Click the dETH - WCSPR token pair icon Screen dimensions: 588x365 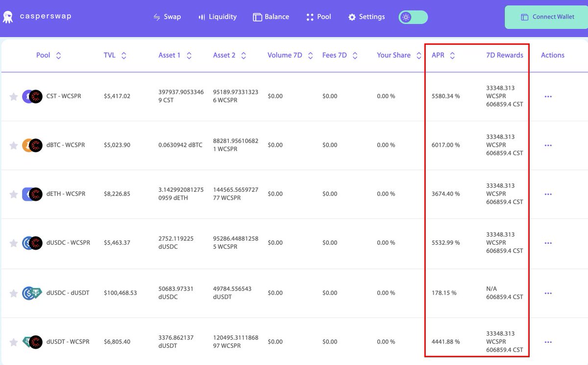click(32, 194)
